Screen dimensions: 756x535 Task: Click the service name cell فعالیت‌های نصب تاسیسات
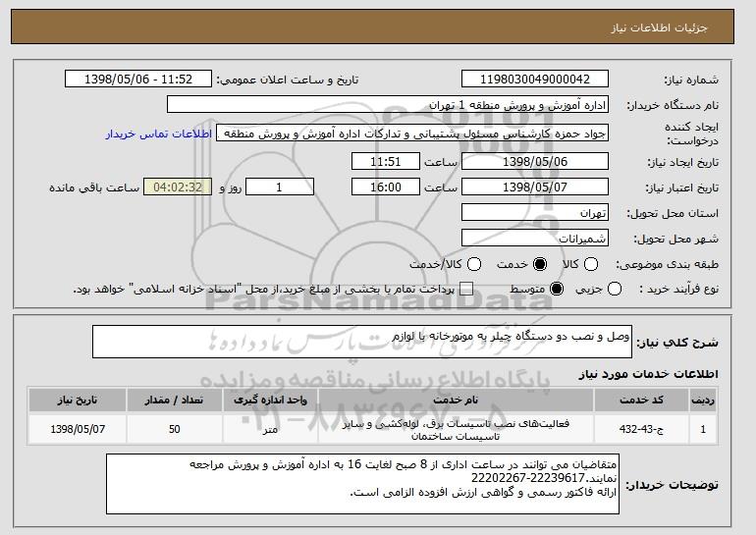456,429
